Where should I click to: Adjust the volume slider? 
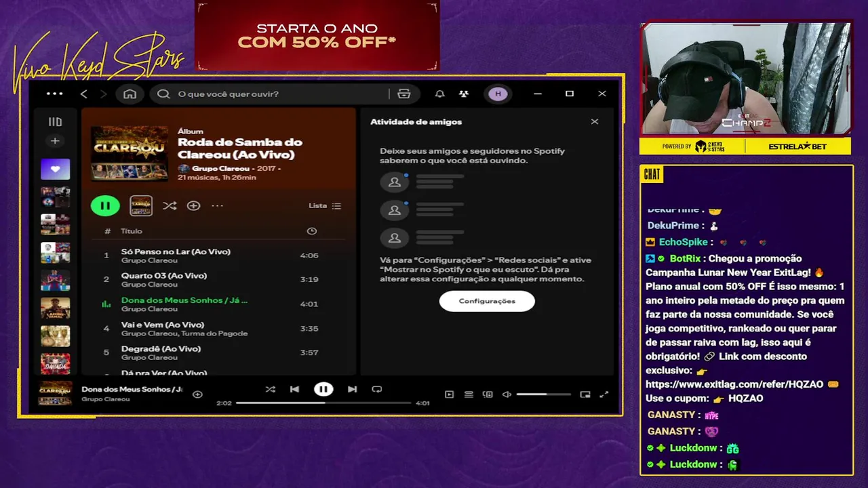(543, 394)
